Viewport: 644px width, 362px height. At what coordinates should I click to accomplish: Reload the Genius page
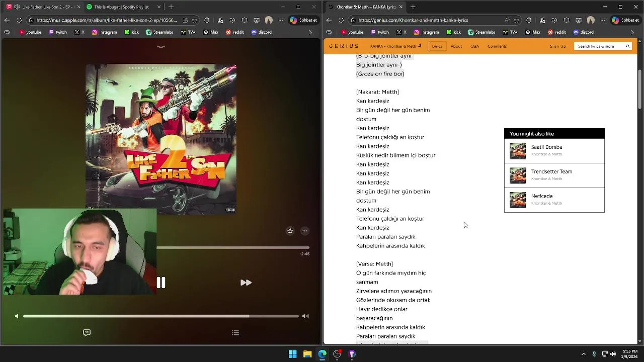click(x=341, y=20)
